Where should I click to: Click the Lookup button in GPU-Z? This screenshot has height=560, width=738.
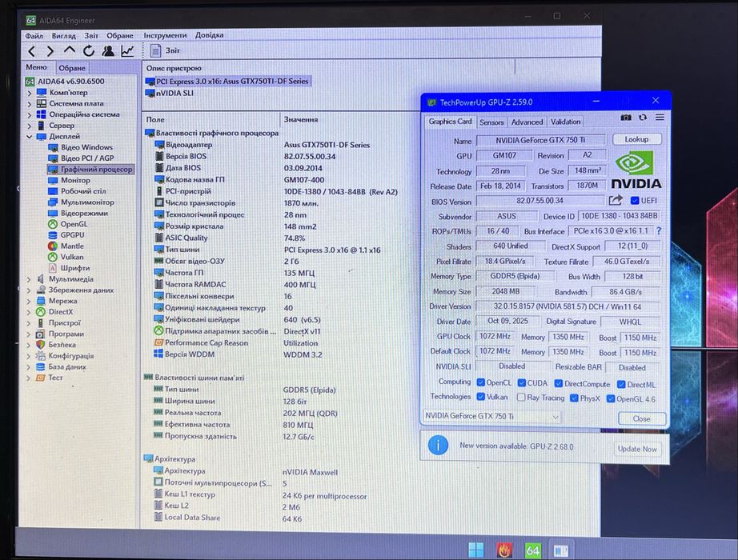(636, 139)
